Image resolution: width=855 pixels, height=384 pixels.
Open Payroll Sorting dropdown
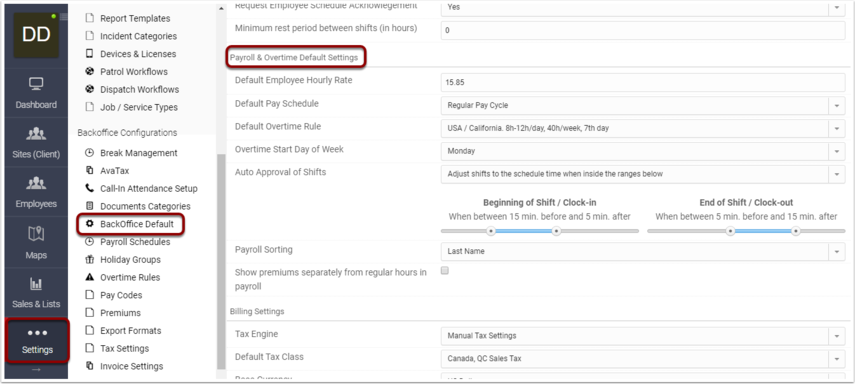[x=643, y=251]
